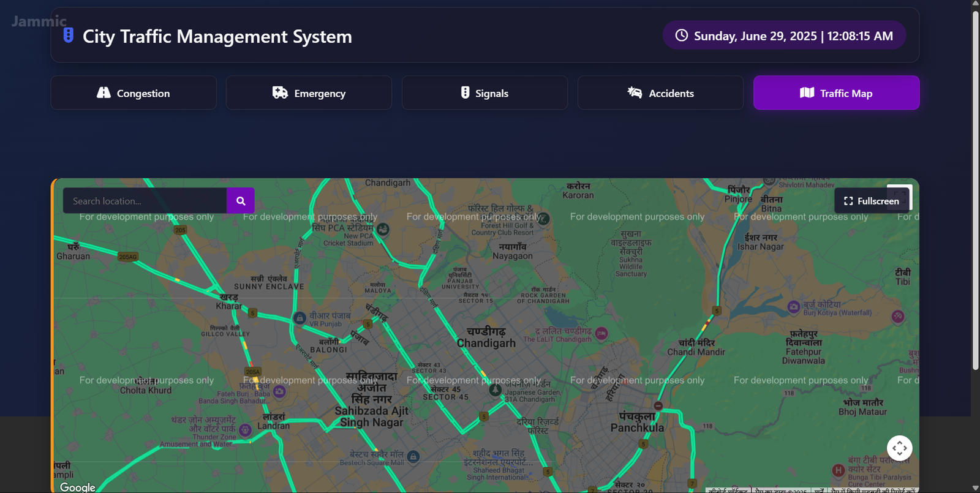Focus the Search location input field

click(x=145, y=201)
